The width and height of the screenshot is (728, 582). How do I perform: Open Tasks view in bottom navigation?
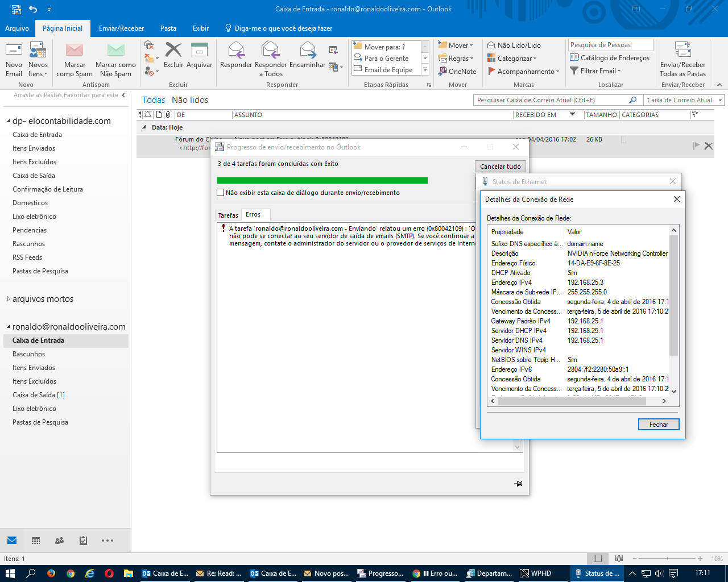click(x=83, y=541)
